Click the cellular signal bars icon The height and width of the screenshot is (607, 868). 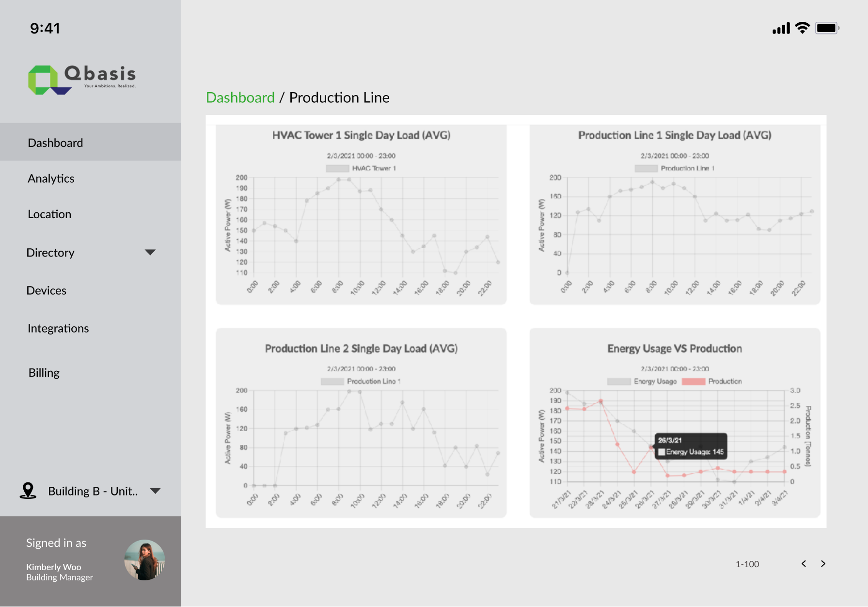(x=781, y=29)
